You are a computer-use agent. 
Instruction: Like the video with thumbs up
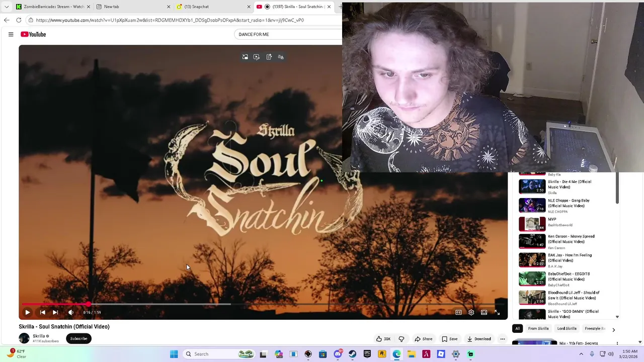pos(383,339)
